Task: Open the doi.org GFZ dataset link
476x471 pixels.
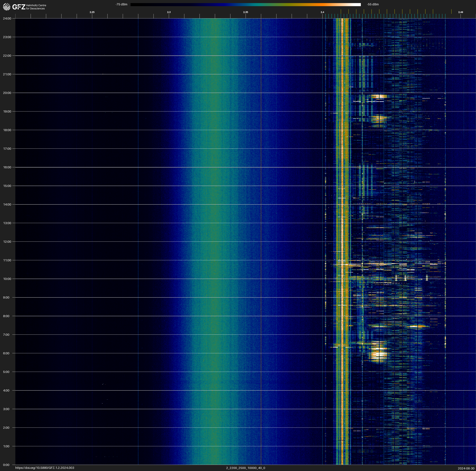Action: (x=45, y=468)
